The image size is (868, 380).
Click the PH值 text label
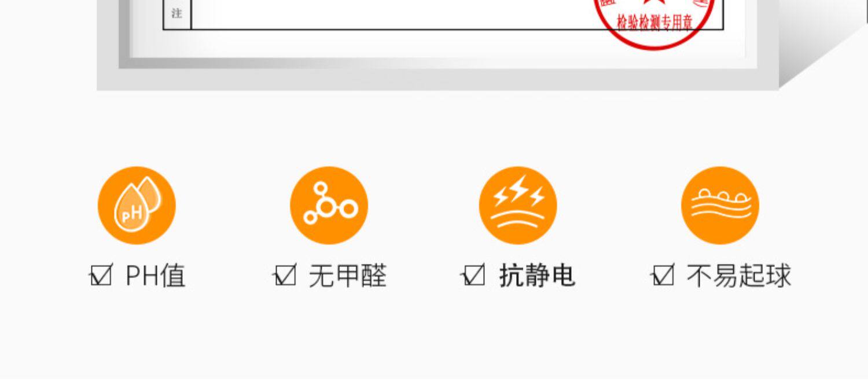tap(155, 276)
